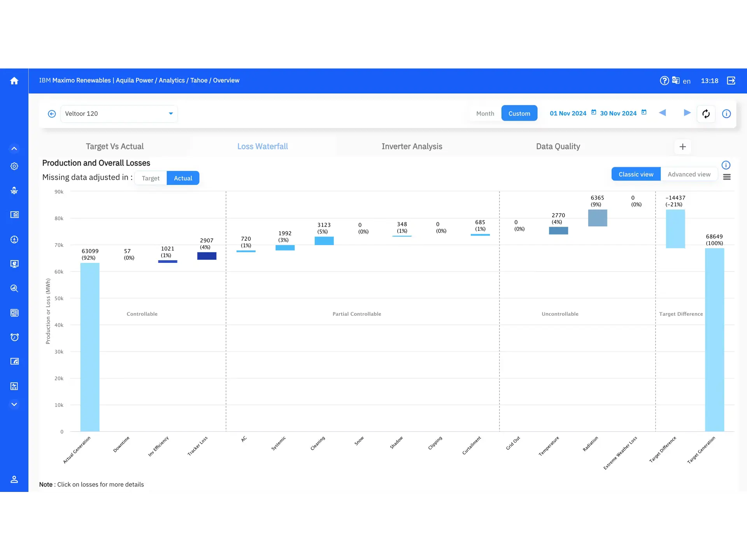
Task: Click the refresh data icon
Action: [706, 114]
